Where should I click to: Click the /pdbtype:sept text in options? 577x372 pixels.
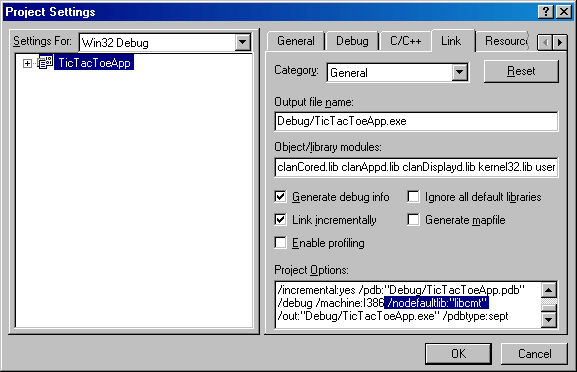click(476, 316)
